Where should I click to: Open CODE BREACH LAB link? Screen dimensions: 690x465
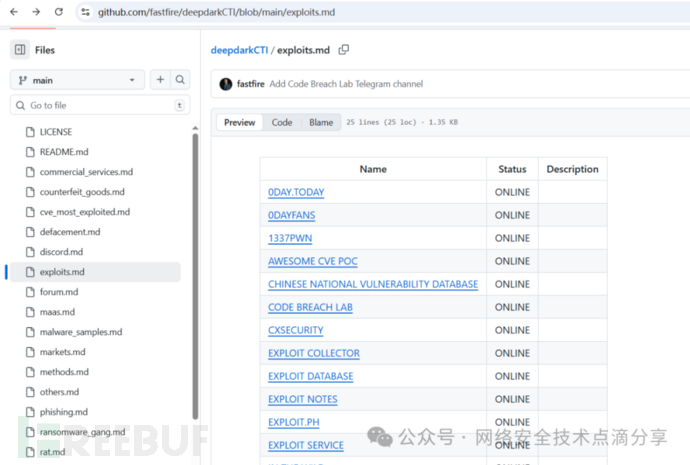(310, 307)
